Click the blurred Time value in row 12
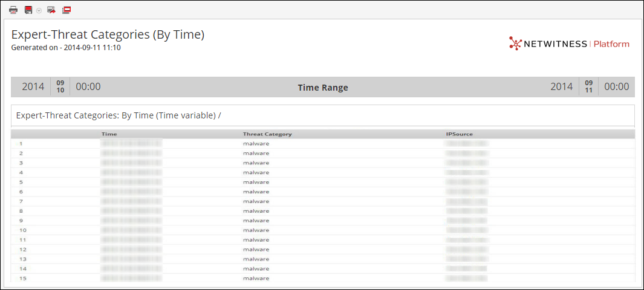Viewport: 644px width, 290px height. pos(131,250)
